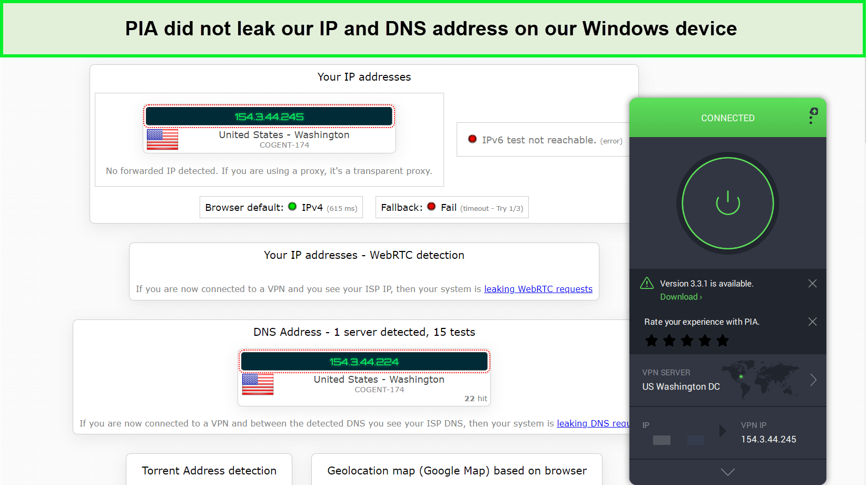This screenshot has width=868, height=485.
Task: Click the DNS Address 1 server detected heading
Action: pos(364,332)
